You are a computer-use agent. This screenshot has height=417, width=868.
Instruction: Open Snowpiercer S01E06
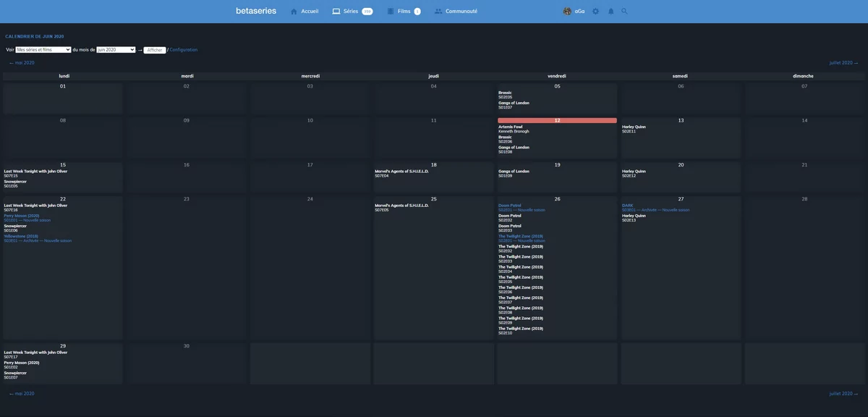(x=15, y=228)
